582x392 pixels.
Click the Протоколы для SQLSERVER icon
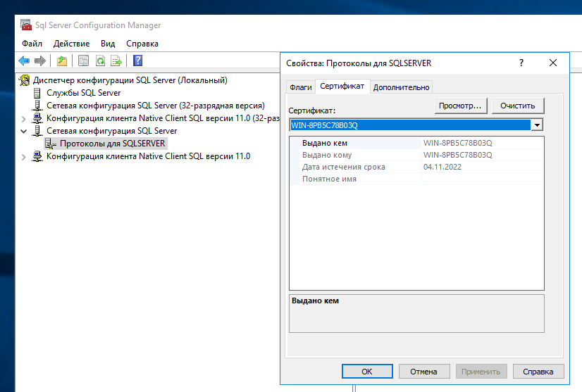pyautogui.click(x=51, y=144)
